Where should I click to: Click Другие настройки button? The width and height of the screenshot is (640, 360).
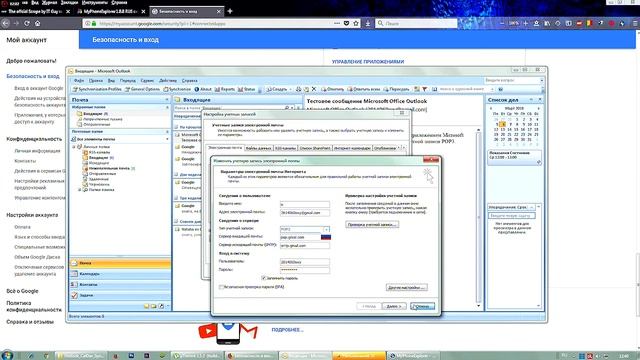pos(407,287)
